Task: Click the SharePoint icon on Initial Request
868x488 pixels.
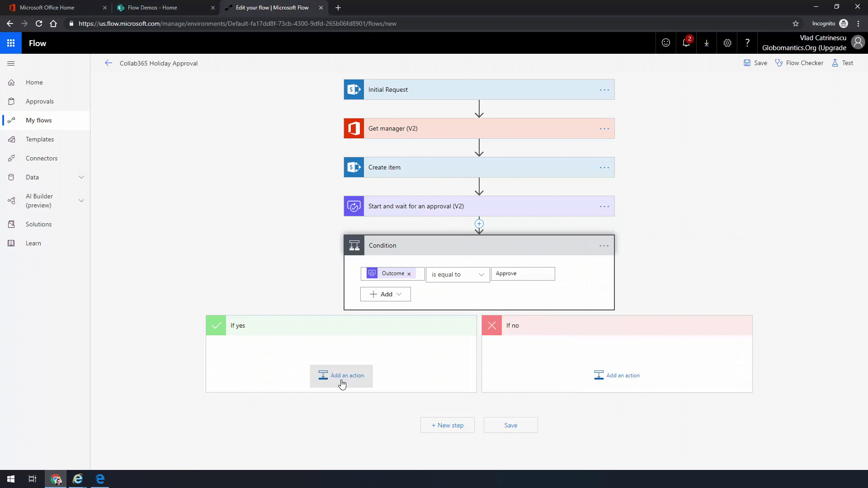Action: coord(354,89)
